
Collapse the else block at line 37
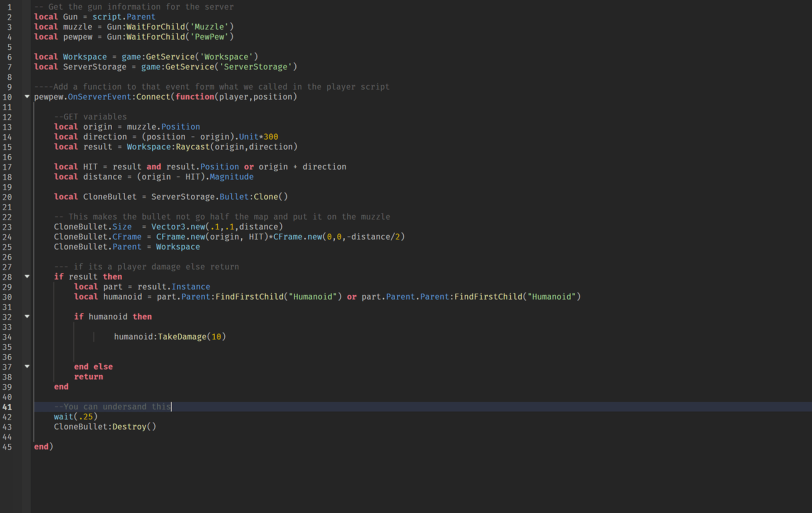click(x=26, y=367)
